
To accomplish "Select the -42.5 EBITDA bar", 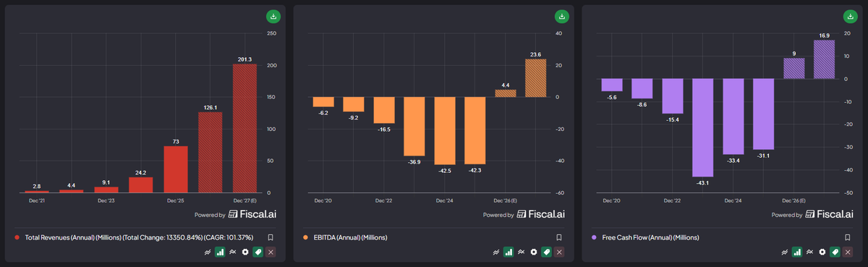I will 444,131.
